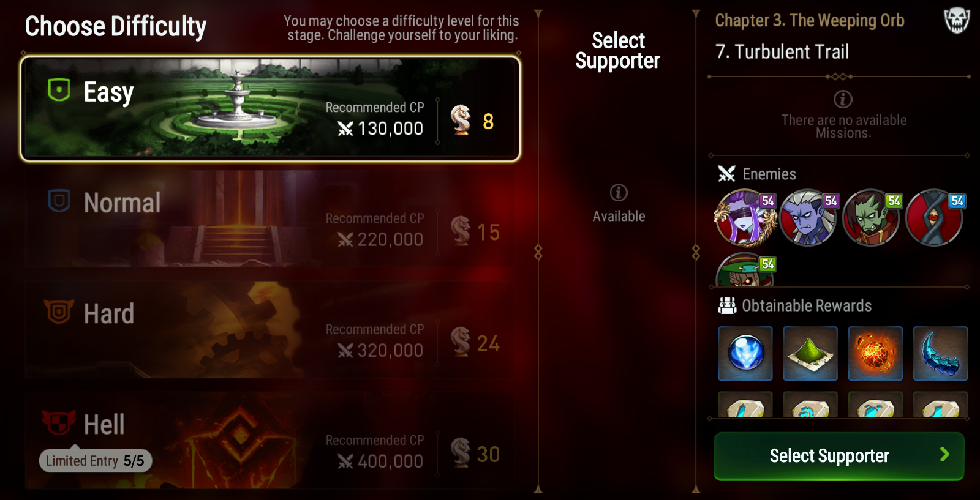Click the supporter Available info icon
The image size is (980, 500).
pos(619,193)
